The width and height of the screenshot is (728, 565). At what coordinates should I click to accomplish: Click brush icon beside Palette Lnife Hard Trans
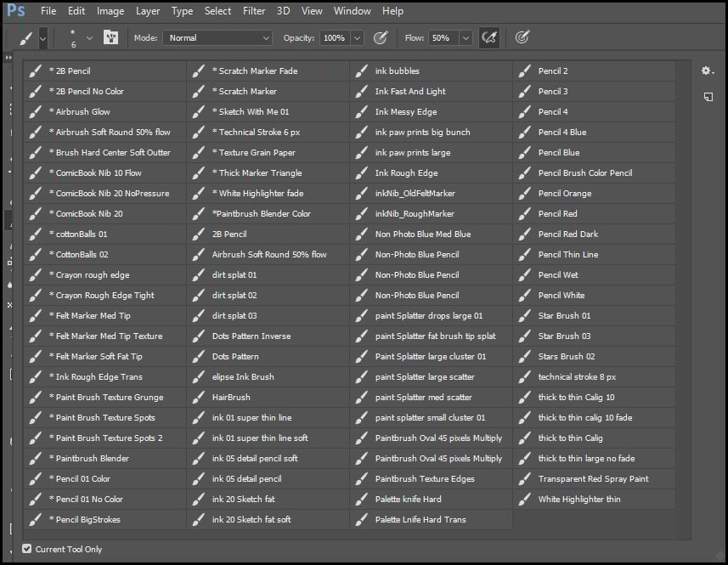pyautogui.click(x=361, y=519)
